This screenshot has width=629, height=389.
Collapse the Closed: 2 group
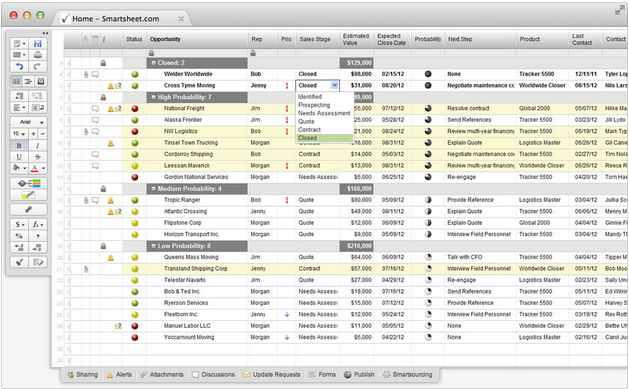pyautogui.click(x=153, y=63)
